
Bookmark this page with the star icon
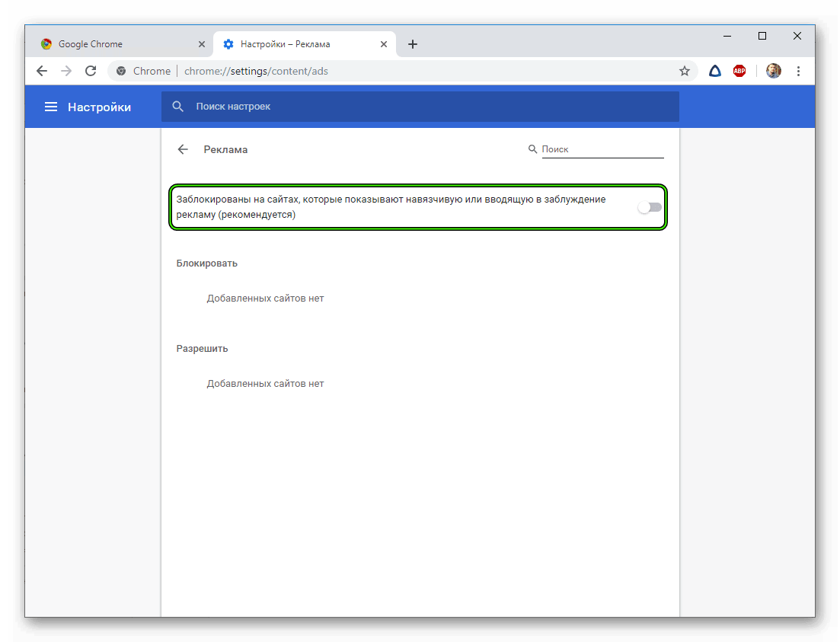[x=684, y=71]
